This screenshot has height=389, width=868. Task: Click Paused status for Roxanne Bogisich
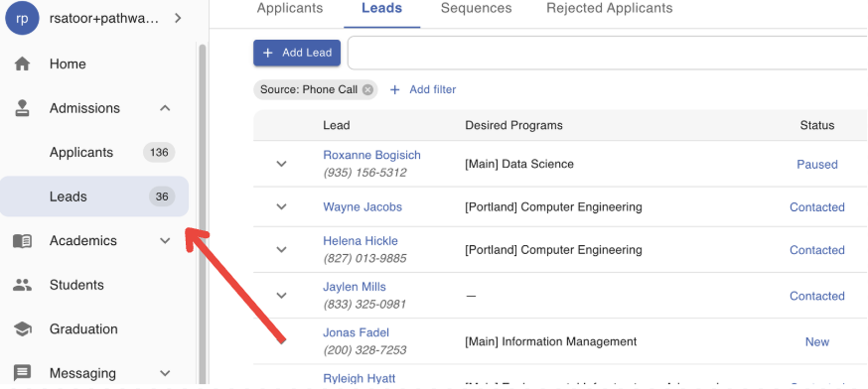click(817, 165)
